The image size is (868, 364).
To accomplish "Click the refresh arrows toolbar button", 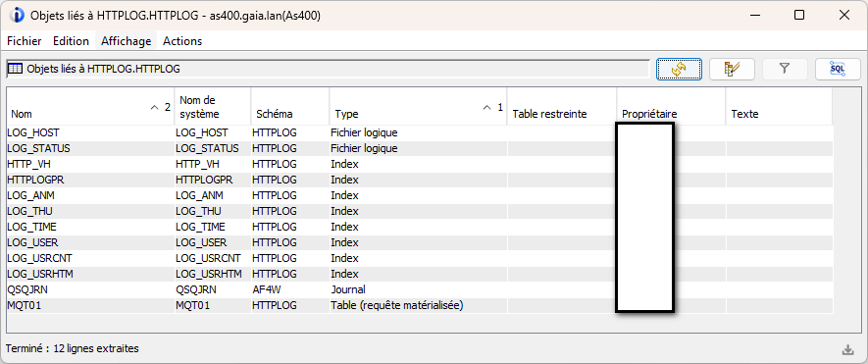I will (x=680, y=70).
